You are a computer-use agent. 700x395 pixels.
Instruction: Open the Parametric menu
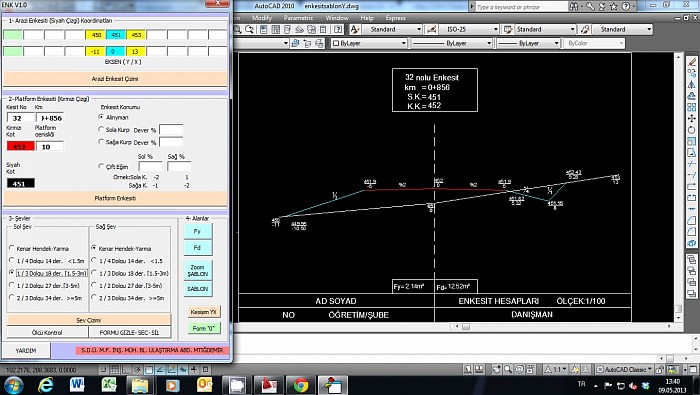click(x=298, y=18)
